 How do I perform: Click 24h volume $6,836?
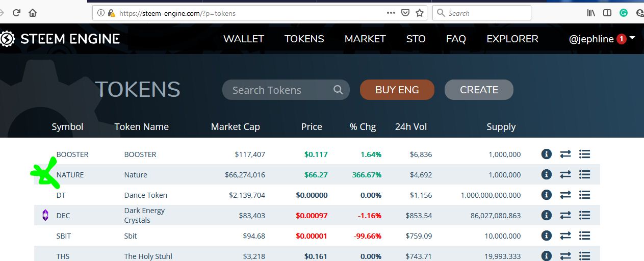(421, 154)
